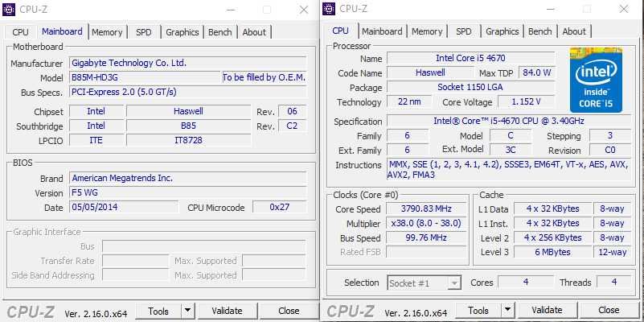Image resolution: width=644 pixels, height=322 pixels.
Task: Minimize the right CPU-Z window
Action: point(551,9)
